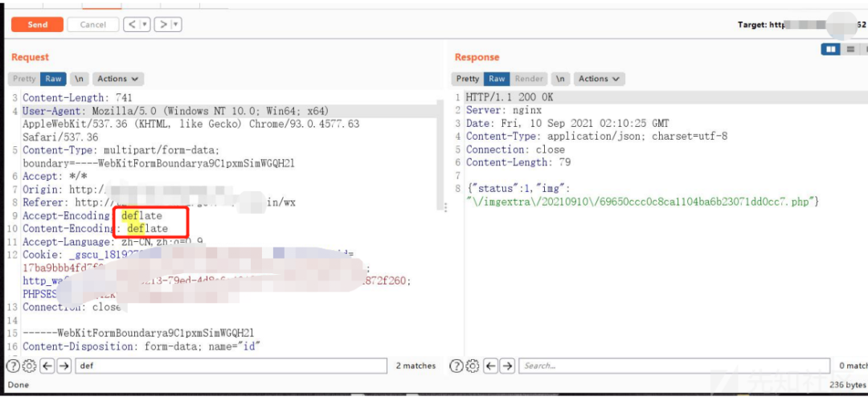
Task: Go back to previous request in history
Action: [x=132, y=25]
